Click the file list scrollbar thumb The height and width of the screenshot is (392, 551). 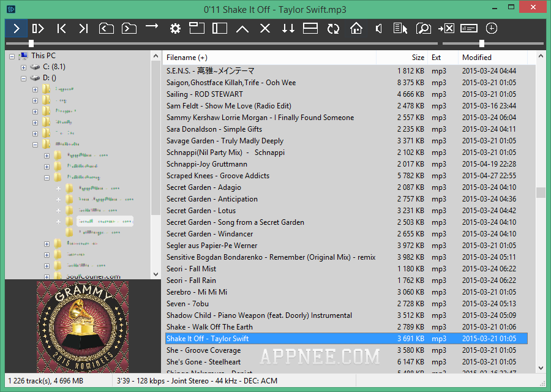click(x=541, y=193)
